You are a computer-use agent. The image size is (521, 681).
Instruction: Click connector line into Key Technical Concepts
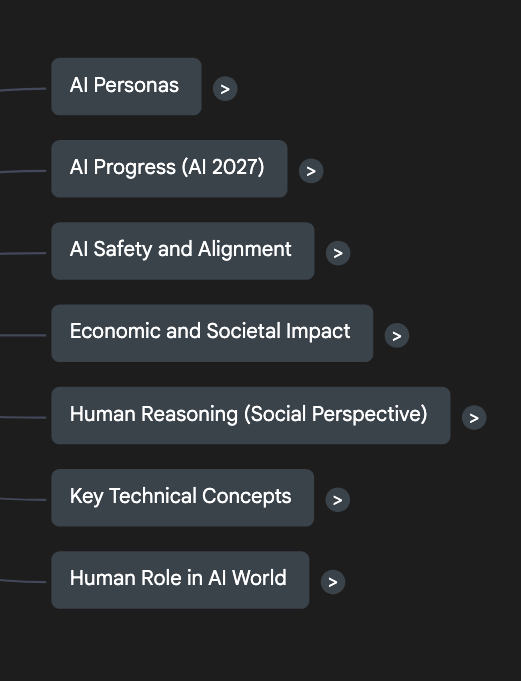(23, 499)
